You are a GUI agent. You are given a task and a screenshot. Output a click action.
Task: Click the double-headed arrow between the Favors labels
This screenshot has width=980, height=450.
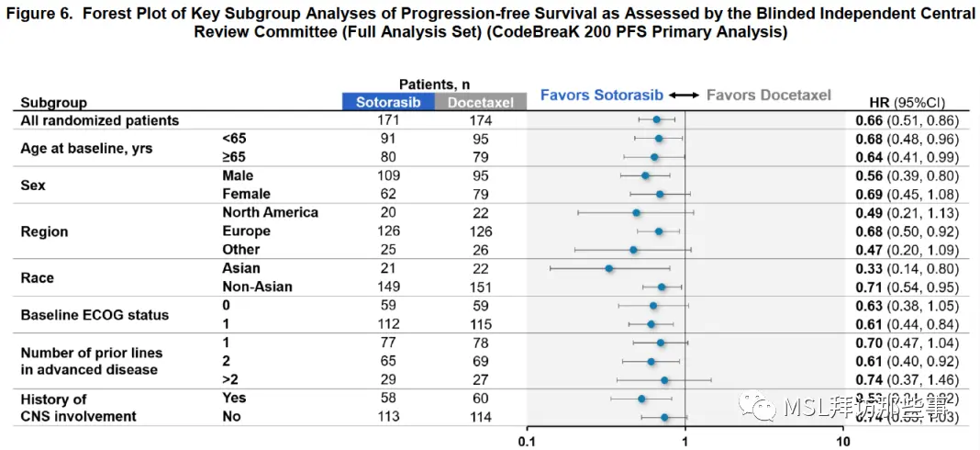(684, 95)
